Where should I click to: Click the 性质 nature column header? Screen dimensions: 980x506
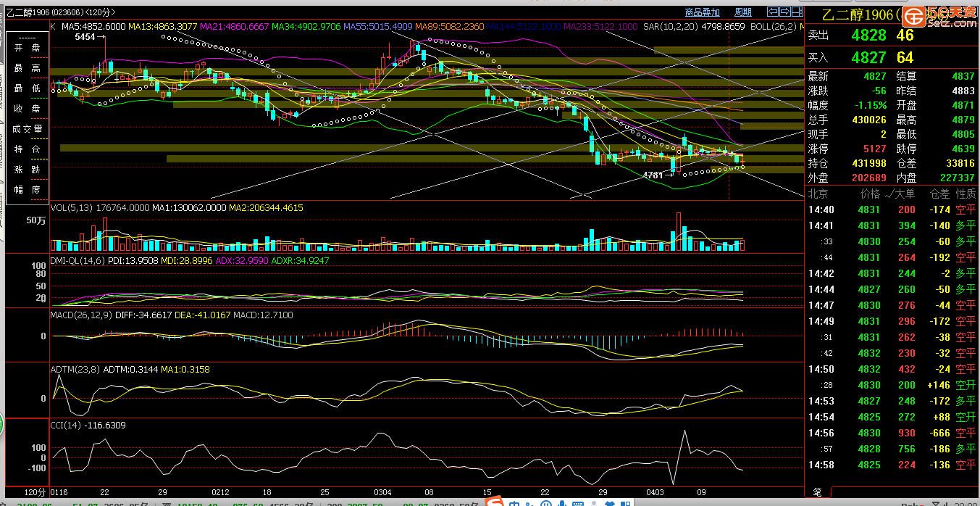click(966, 194)
